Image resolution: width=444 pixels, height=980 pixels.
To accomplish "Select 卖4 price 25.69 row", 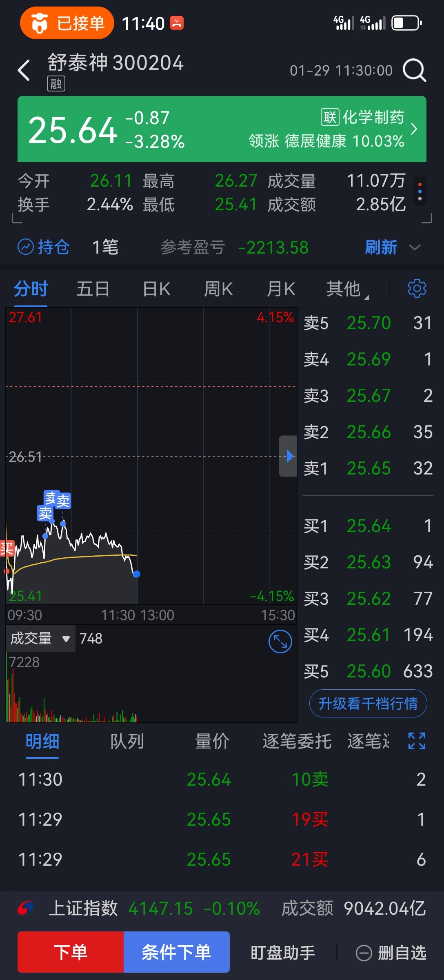I will pyautogui.click(x=368, y=359).
